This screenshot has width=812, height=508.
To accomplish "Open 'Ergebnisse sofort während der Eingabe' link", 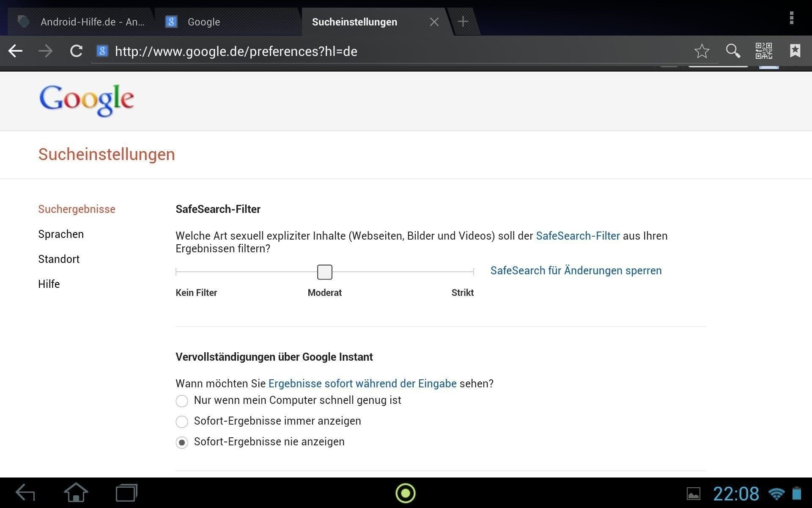I will 362,384.
